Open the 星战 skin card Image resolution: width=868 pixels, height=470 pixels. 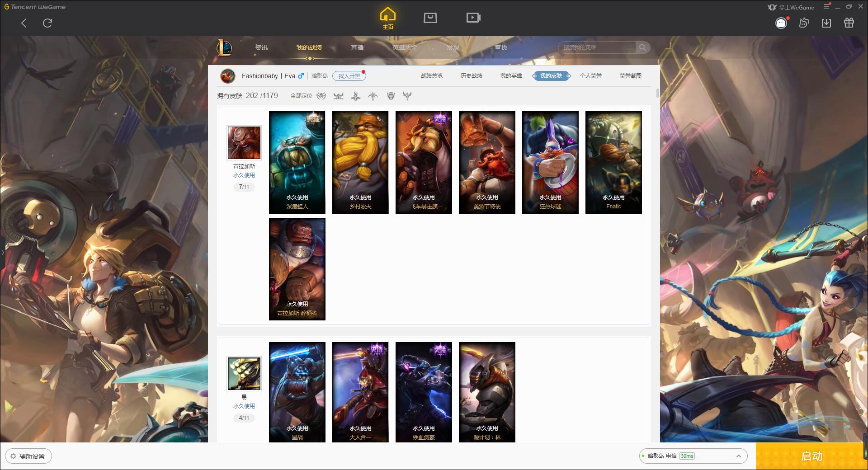point(297,392)
